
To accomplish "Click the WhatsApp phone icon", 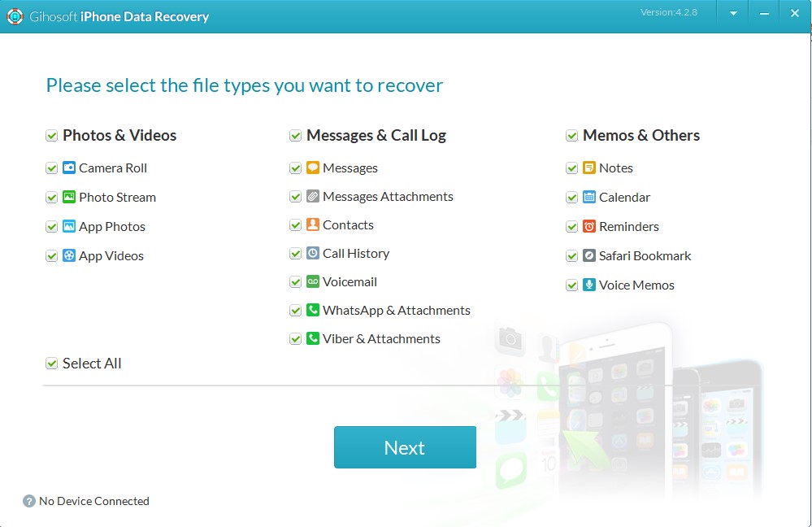I will point(313,310).
